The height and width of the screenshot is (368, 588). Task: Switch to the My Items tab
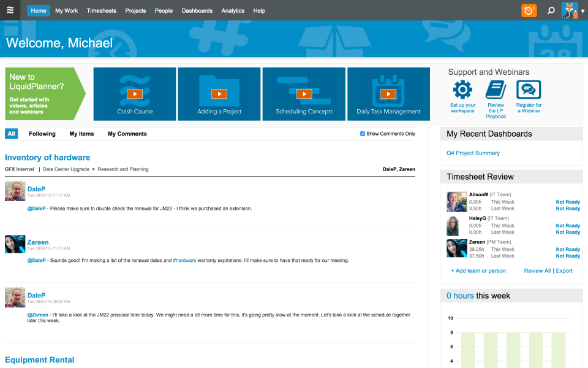[81, 134]
